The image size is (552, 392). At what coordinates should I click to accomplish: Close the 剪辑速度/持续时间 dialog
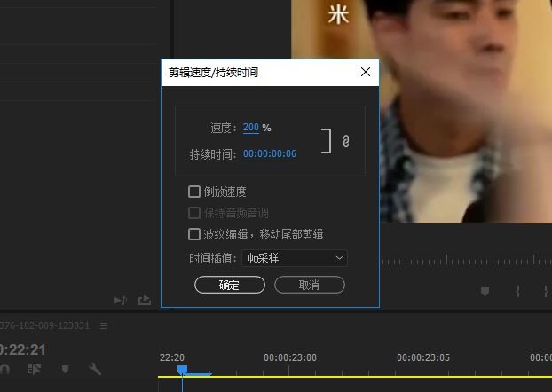(366, 73)
